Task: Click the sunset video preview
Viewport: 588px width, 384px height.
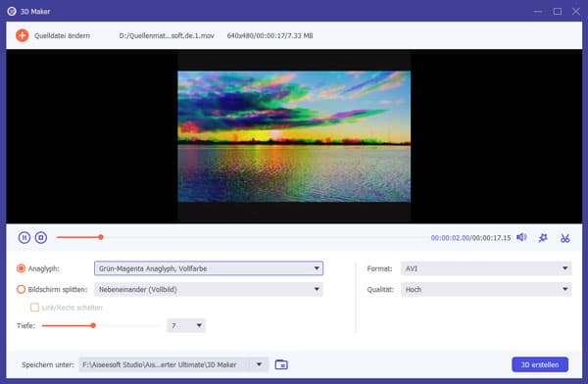Action: [294, 136]
